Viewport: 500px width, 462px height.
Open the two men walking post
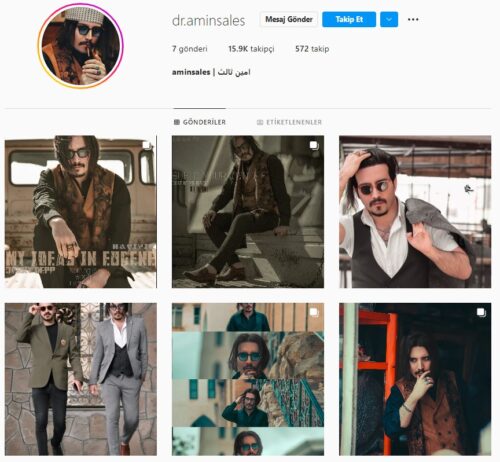[81, 379]
